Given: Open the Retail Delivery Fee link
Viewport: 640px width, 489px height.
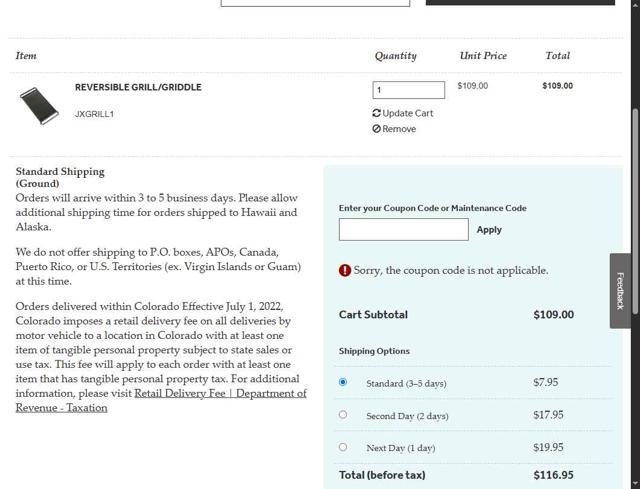Looking at the screenshot, I should [x=220, y=393].
